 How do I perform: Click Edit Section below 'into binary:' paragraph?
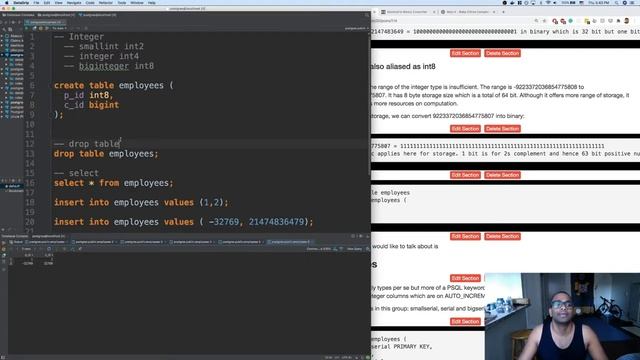point(465,129)
